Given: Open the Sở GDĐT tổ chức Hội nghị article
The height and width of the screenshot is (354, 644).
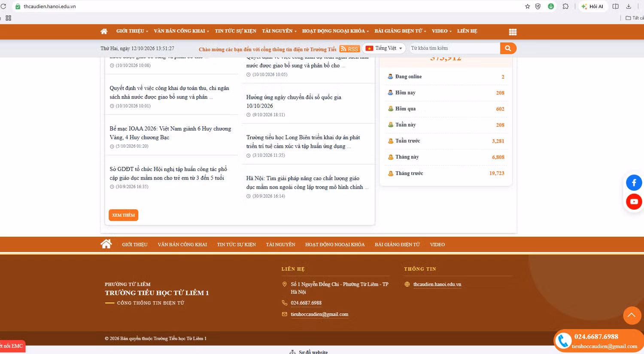Looking at the screenshot, I should pos(168,174).
